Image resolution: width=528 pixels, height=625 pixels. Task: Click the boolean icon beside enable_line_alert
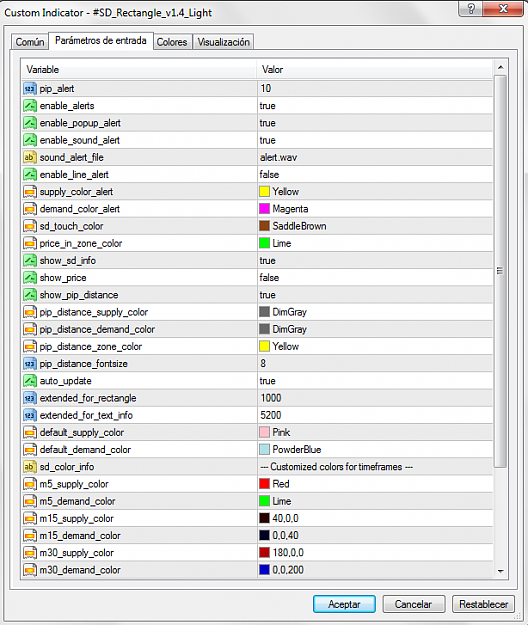tap(30, 174)
